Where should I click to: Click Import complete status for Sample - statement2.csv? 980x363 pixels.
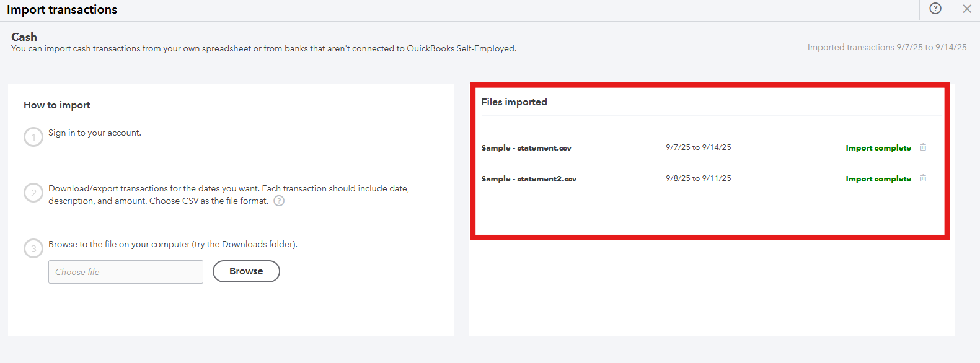coord(878,179)
